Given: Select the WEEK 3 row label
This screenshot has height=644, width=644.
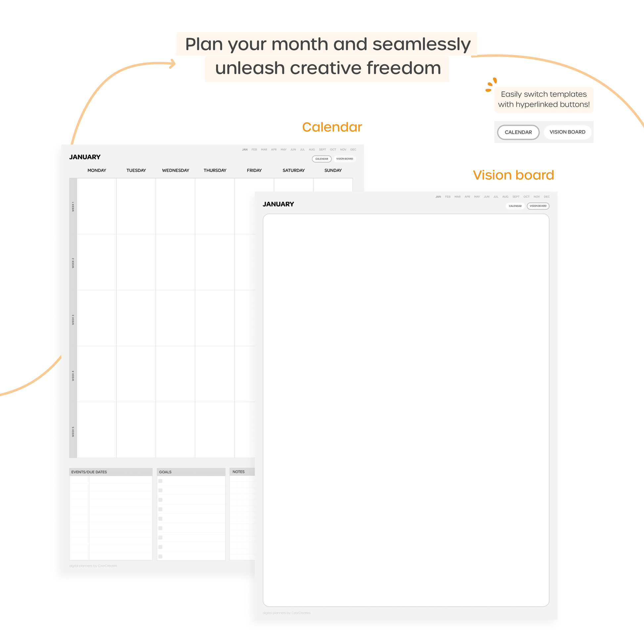Looking at the screenshot, I should pos(73,320).
